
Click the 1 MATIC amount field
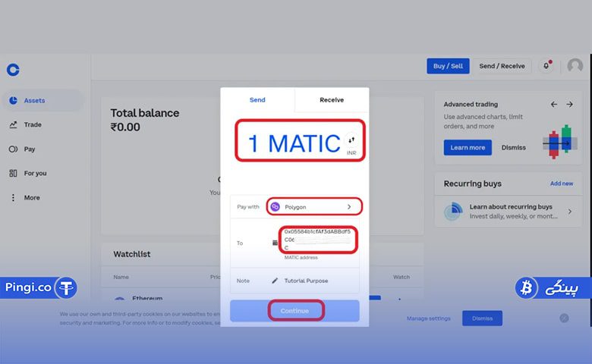294,143
